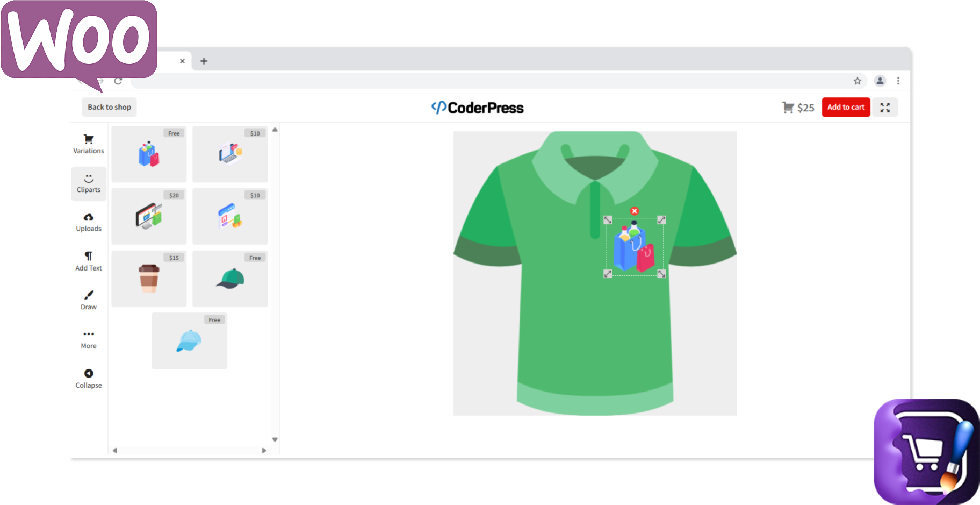Click the cart icon beside the price
The height and width of the screenshot is (505, 980).
click(788, 107)
